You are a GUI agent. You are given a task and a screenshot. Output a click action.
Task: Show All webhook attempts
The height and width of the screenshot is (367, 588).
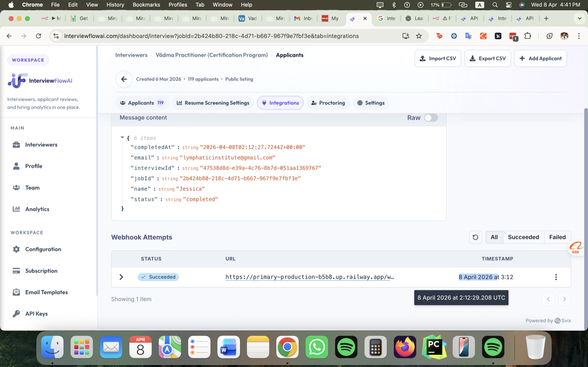pos(494,237)
